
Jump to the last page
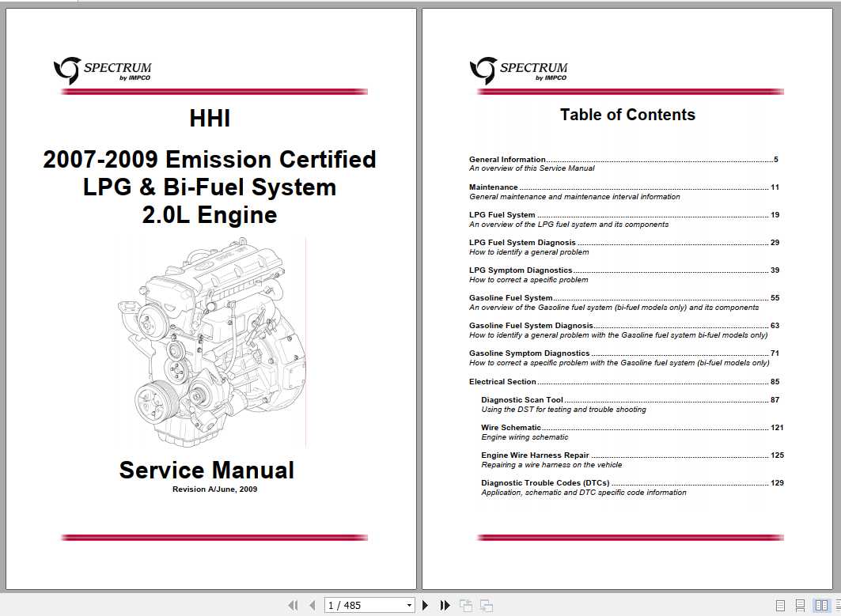445,605
